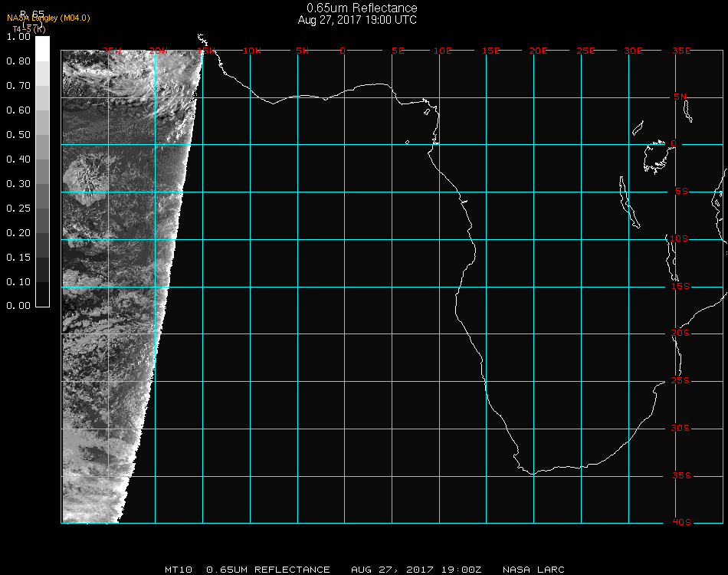Click the 10S latitude label

(x=679, y=238)
